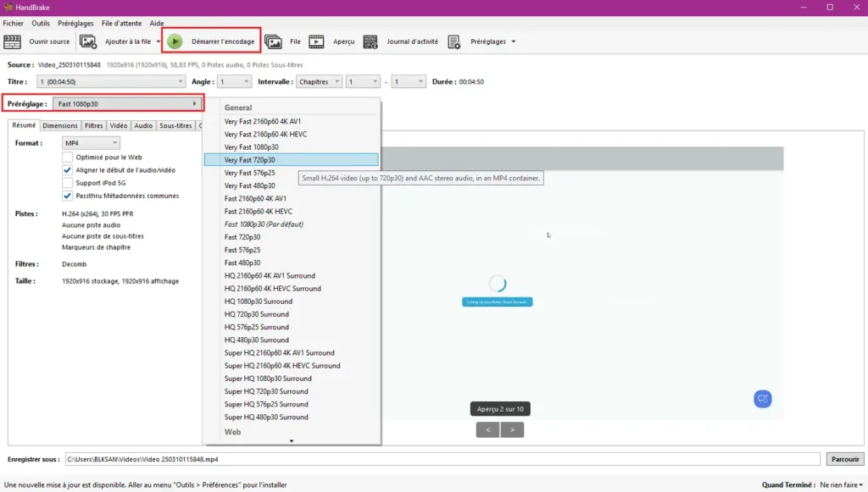
Task: Switch to the Sous-titres tab
Action: tap(175, 125)
